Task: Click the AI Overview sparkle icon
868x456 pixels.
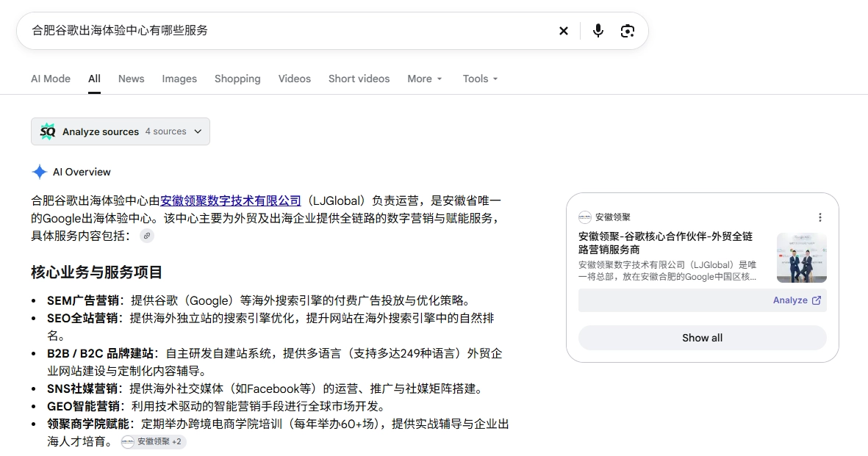Action: pos(39,172)
